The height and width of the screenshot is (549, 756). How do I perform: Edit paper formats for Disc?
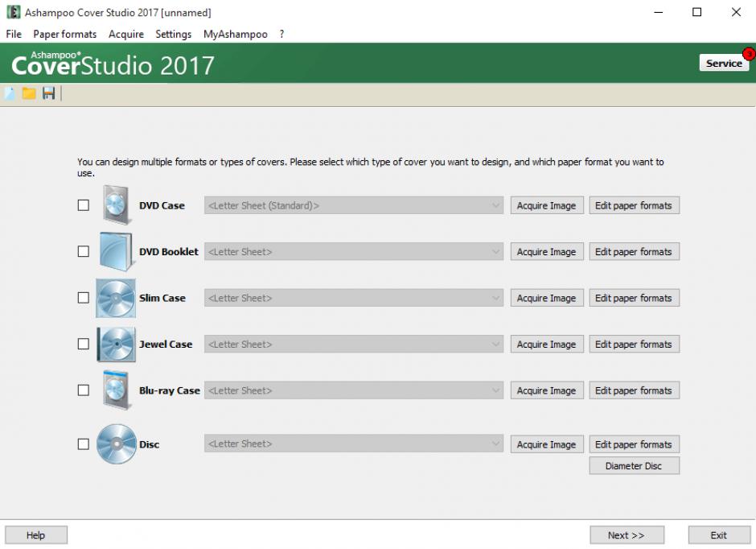634,444
